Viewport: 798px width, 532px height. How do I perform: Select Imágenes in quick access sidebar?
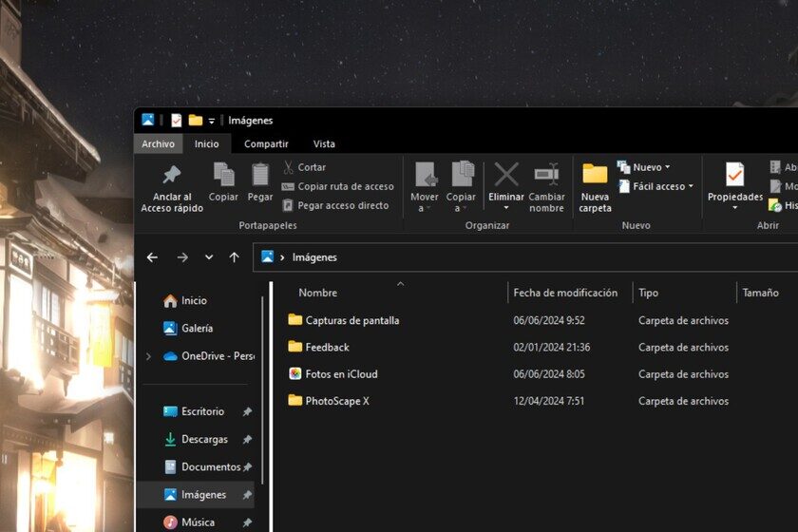click(196, 494)
